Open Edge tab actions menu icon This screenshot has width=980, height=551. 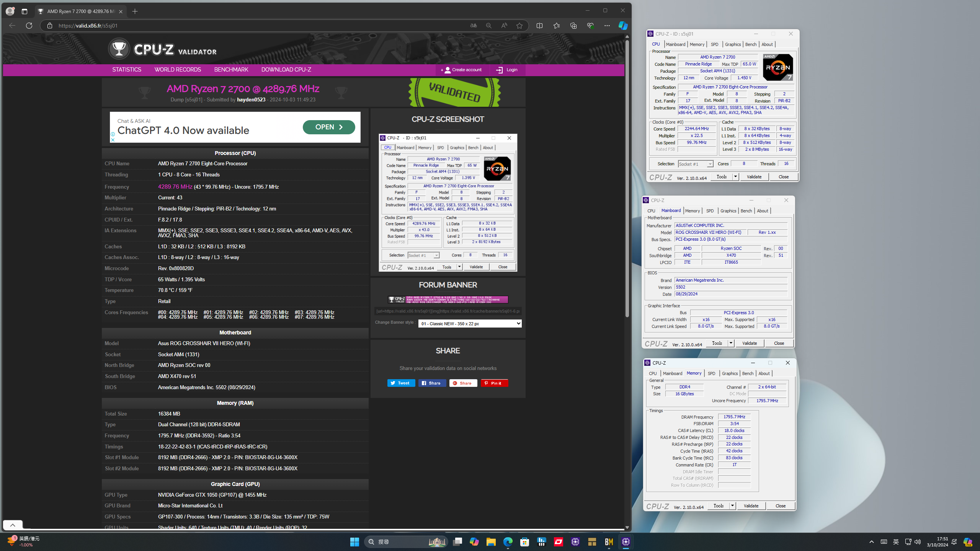click(24, 11)
